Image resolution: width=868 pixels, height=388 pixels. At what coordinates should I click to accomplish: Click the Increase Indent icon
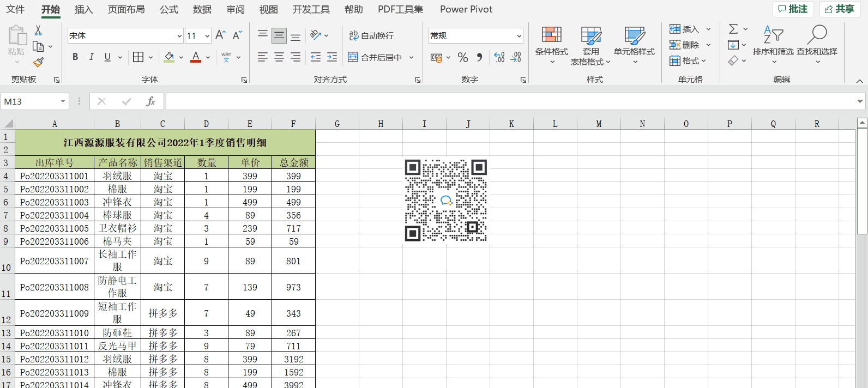coord(332,57)
